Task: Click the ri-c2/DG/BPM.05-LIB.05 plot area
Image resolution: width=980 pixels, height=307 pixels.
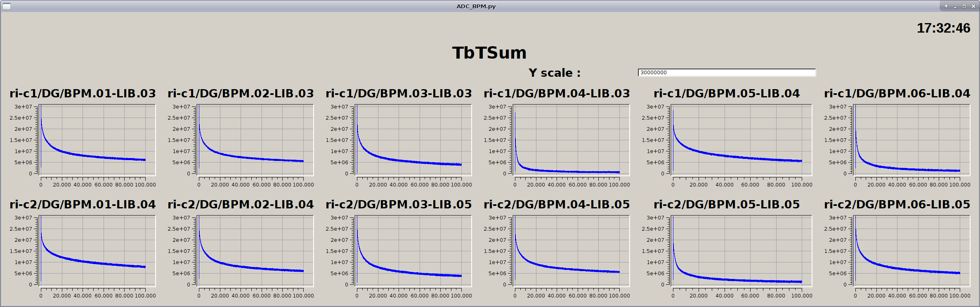Action: [x=741, y=251]
